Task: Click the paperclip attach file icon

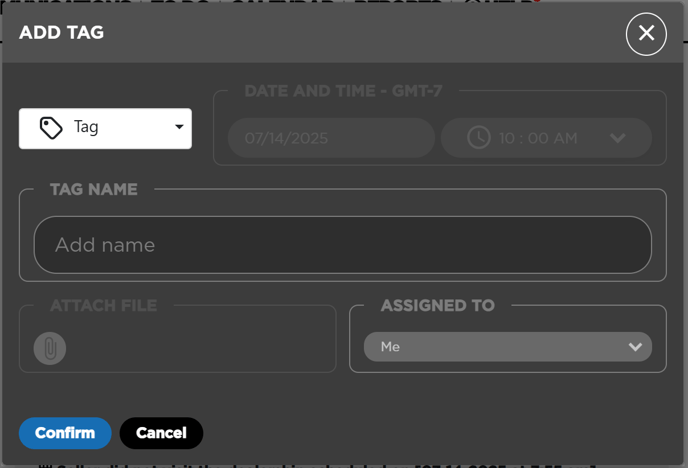Action: click(50, 348)
